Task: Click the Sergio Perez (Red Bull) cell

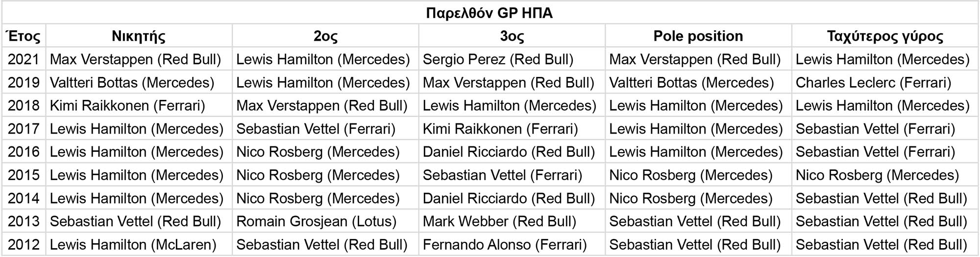Action: pos(498,60)
